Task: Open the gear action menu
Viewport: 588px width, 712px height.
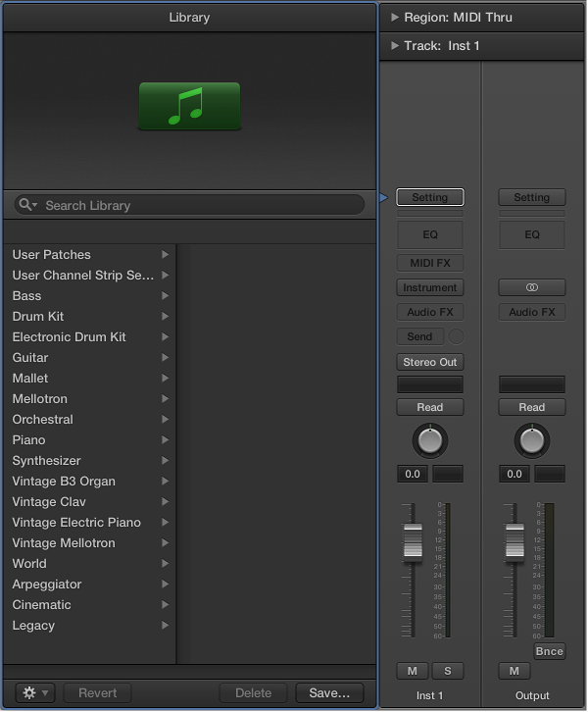Action: 35,693
